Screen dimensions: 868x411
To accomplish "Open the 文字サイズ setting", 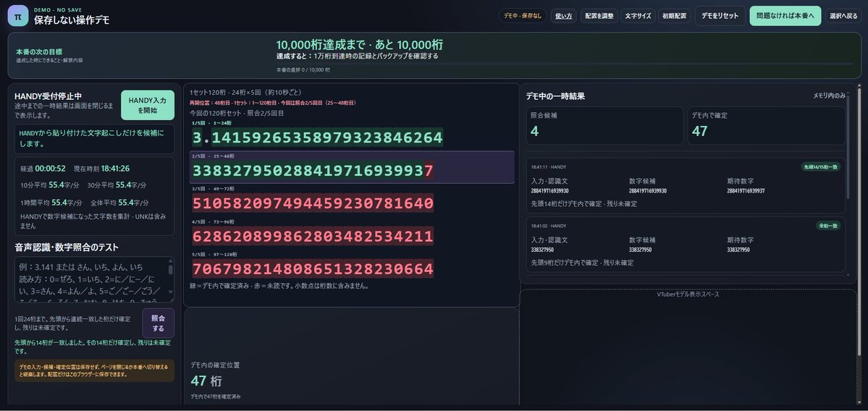I will [638, 16].
